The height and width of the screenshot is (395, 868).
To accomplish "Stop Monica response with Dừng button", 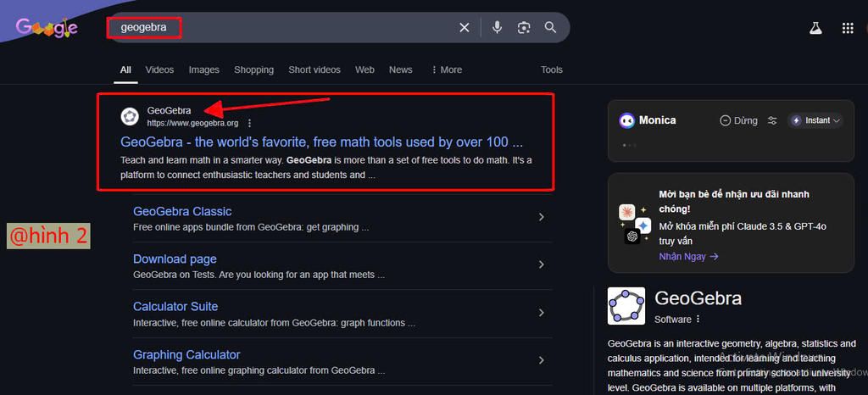I will (738, 120).
